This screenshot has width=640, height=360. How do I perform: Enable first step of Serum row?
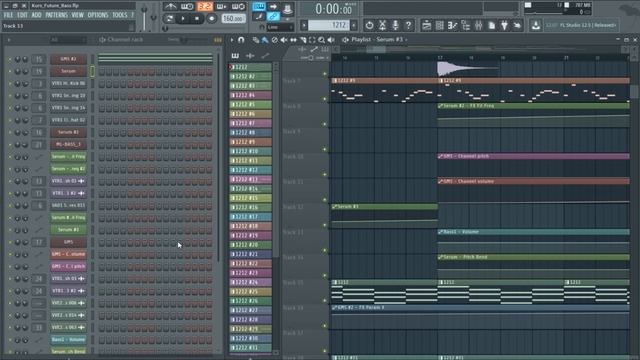click(x=102, y=72)
